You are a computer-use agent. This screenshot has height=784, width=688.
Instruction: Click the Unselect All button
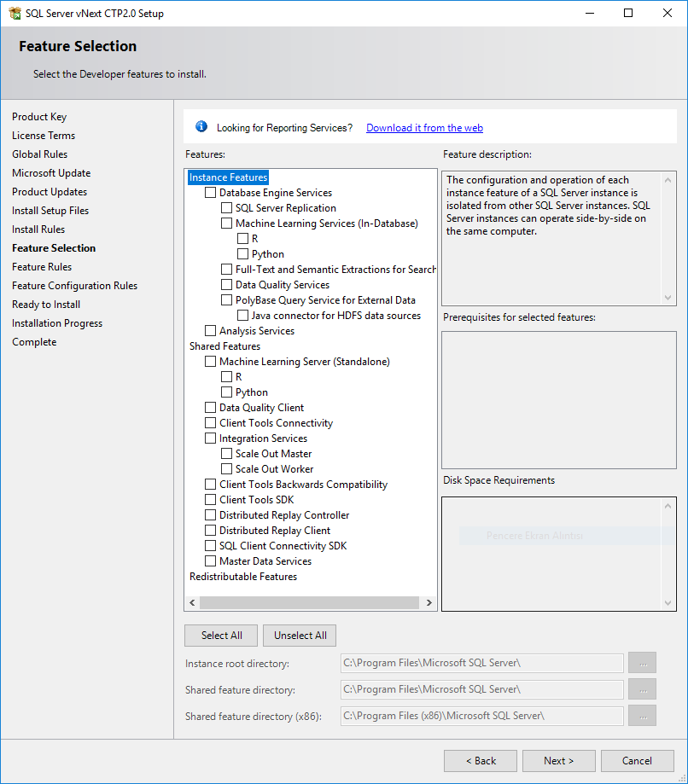click(x=299, y=635)
